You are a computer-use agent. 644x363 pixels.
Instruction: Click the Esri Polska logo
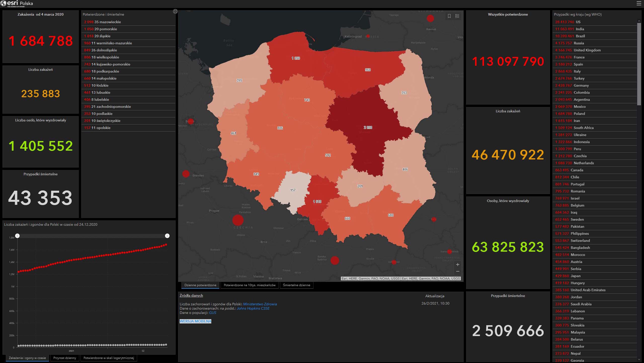coord(17,4)
